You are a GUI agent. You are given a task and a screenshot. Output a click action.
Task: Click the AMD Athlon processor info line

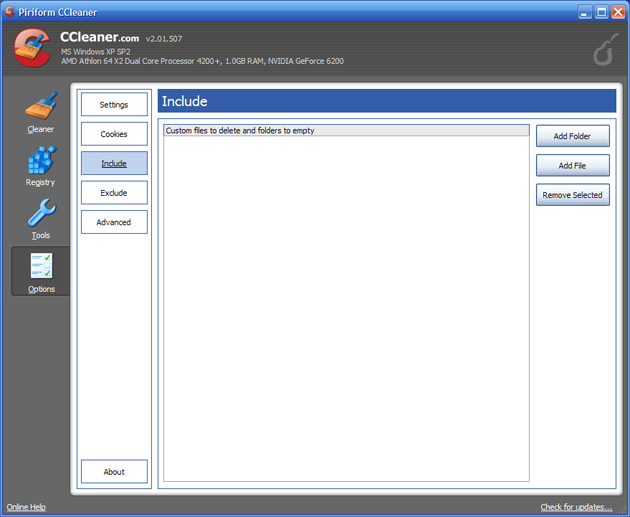click(202, 61)
